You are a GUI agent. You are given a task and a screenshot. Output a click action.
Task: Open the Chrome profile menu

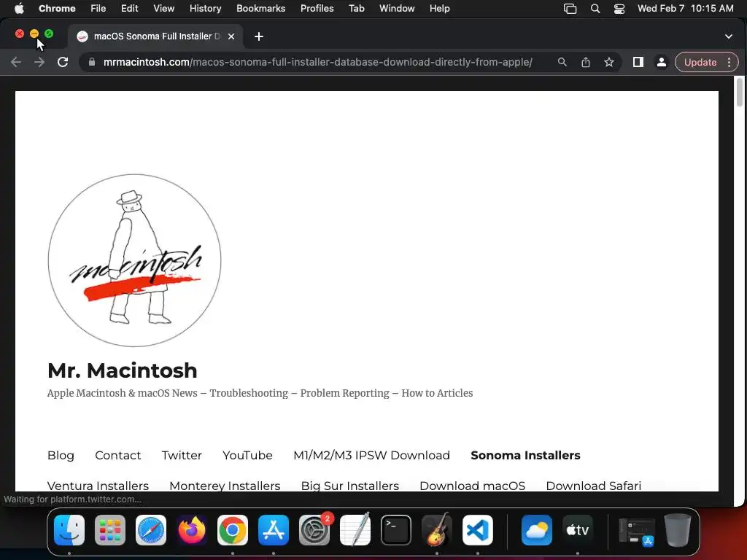click(661, 63)
